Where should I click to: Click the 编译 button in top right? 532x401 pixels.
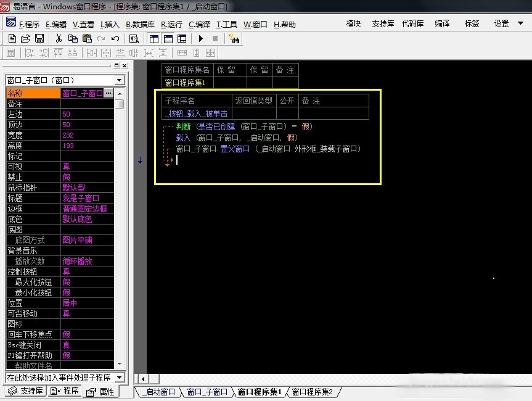point(442,23)
